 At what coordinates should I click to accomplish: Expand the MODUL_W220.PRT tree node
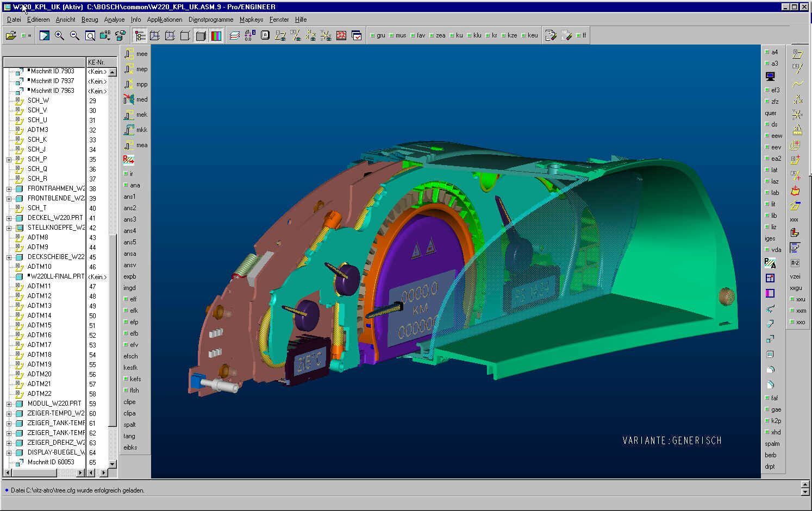[x=9, y=404]
